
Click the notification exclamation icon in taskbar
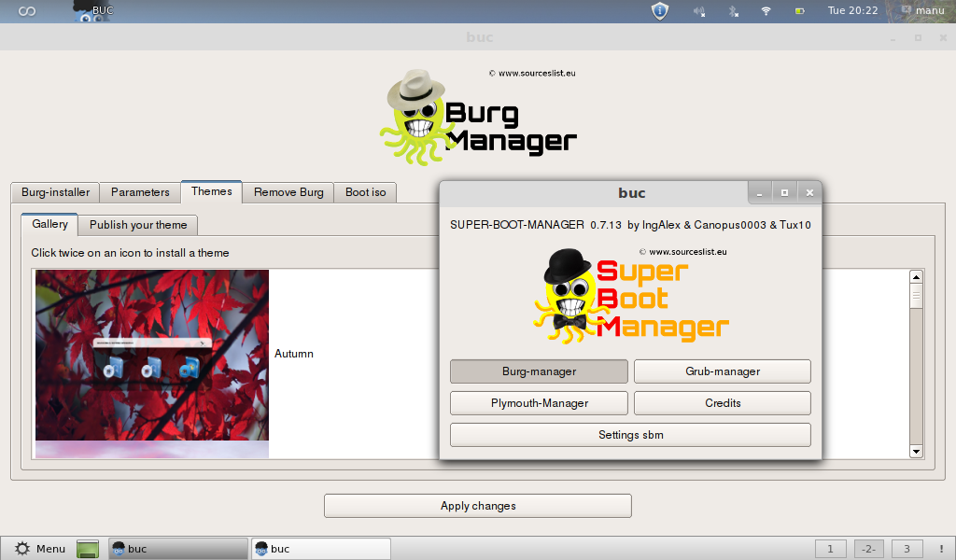pos(940,549)
